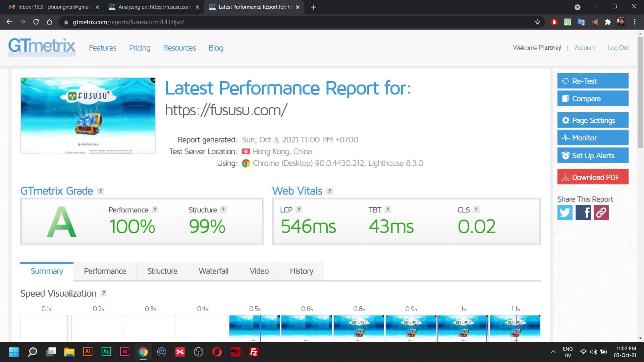Click the fususu.com page screenshot thumbnail
The width and height of the screenshot is (644, 362).
[x=88, y=116]
